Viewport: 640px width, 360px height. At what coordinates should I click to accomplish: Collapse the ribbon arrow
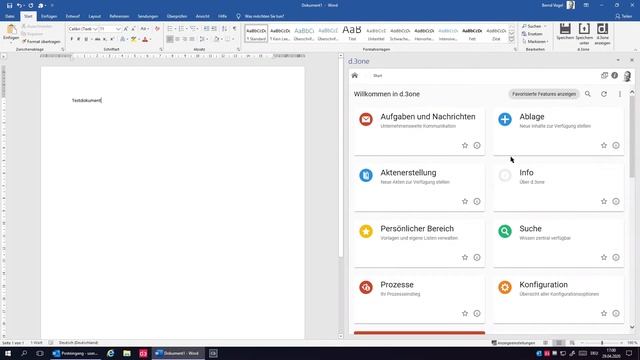coord(636,49)
